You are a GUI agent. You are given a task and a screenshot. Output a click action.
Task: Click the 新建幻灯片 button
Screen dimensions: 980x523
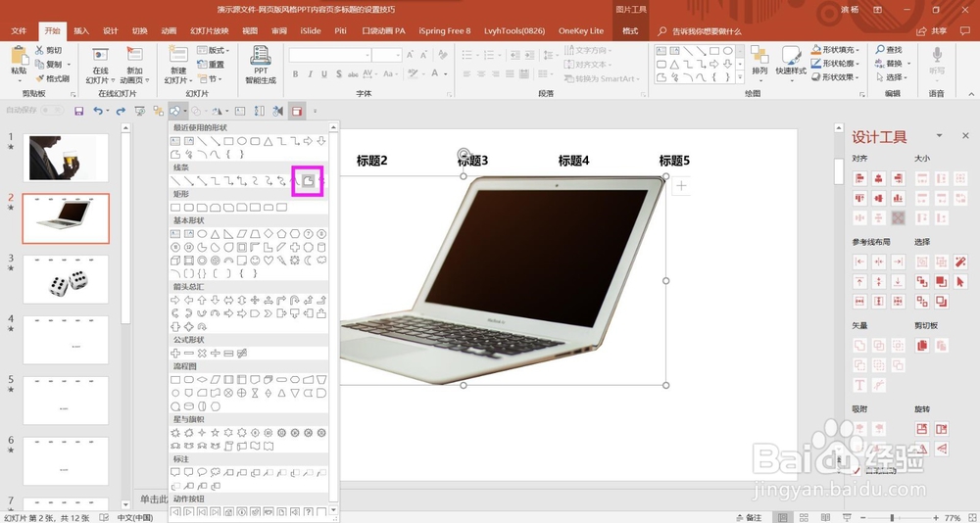coord(178,65)
